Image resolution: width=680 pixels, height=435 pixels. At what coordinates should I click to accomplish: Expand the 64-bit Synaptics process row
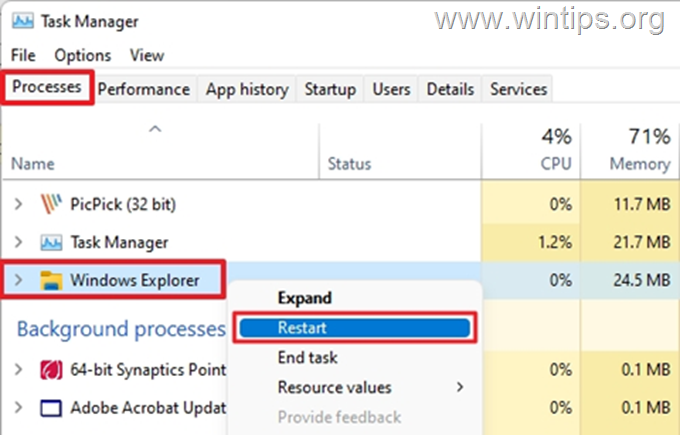tap(18, 370)
